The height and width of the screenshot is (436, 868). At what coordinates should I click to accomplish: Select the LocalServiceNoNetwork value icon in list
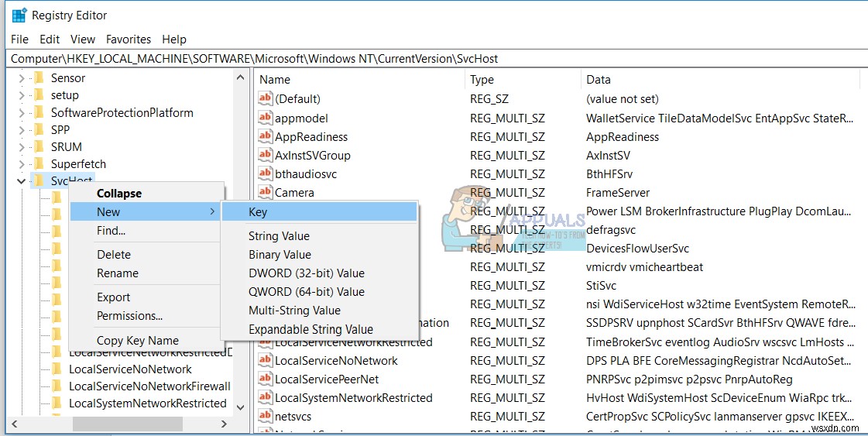coord(266,360)
